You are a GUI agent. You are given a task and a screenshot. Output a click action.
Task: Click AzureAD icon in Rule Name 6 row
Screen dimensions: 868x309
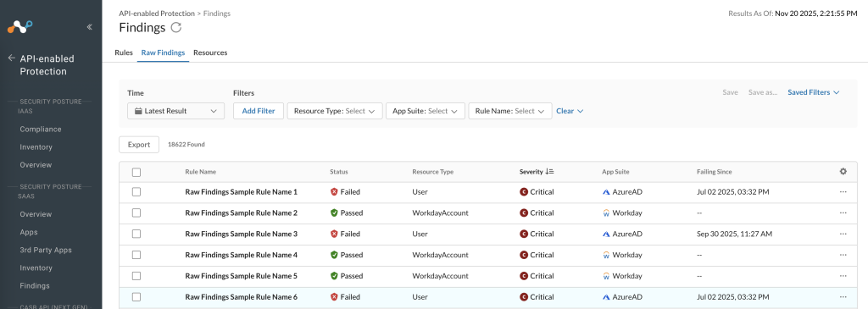(606, 297)
